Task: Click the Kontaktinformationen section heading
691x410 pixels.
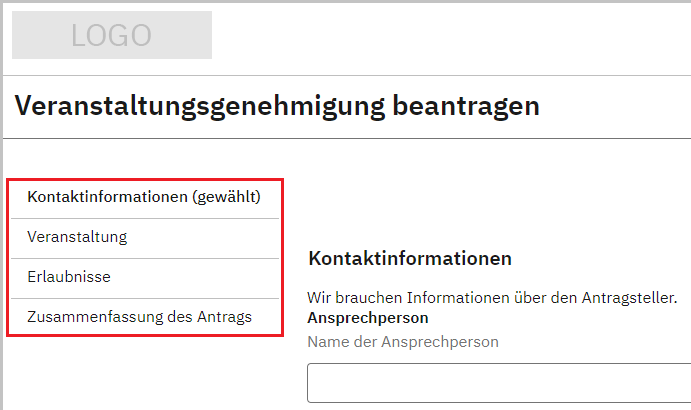Action: click(410, 258)
